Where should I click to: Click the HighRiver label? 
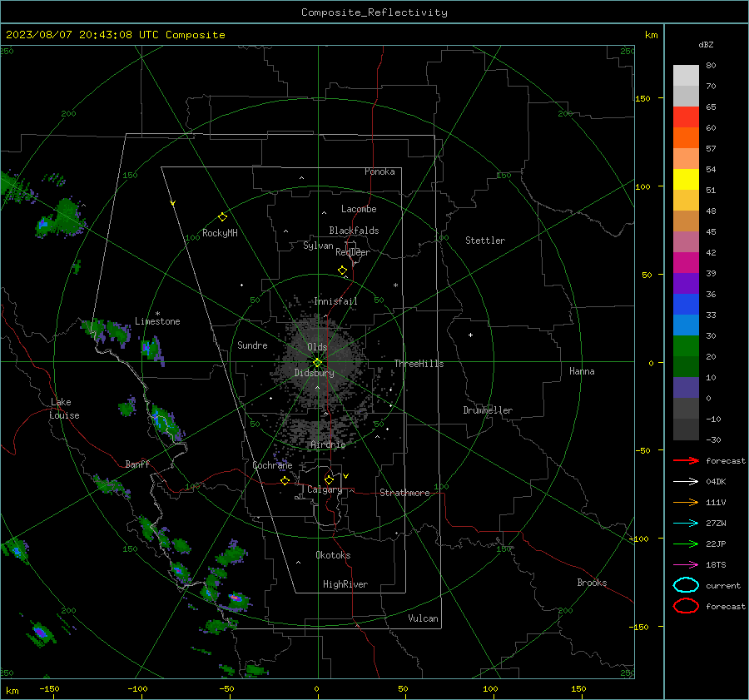click(x=345, y=584)
